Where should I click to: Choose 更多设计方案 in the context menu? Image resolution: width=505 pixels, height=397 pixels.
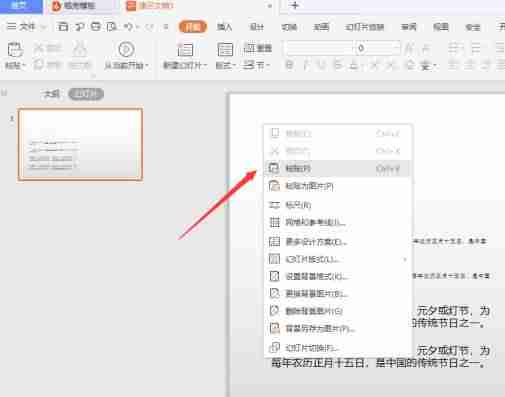point(337,241)
